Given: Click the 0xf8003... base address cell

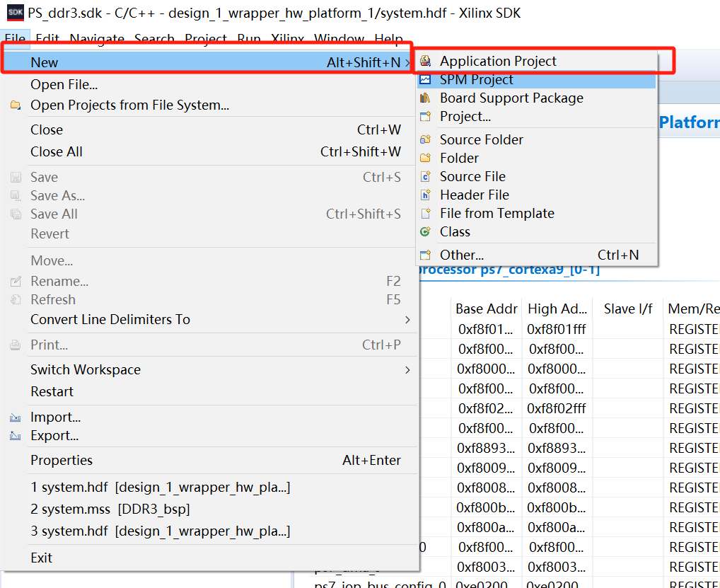Looking at the screenshot, I should tap(486, 567).
